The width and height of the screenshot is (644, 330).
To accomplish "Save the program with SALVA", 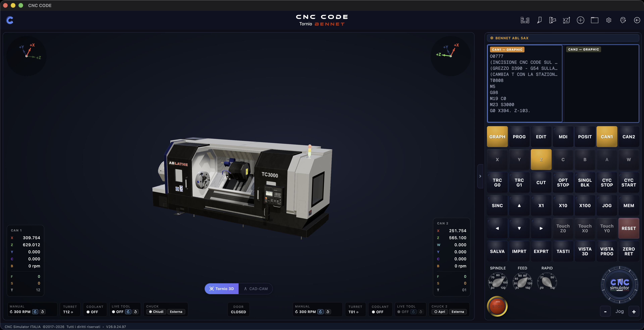I will [497, 251].
